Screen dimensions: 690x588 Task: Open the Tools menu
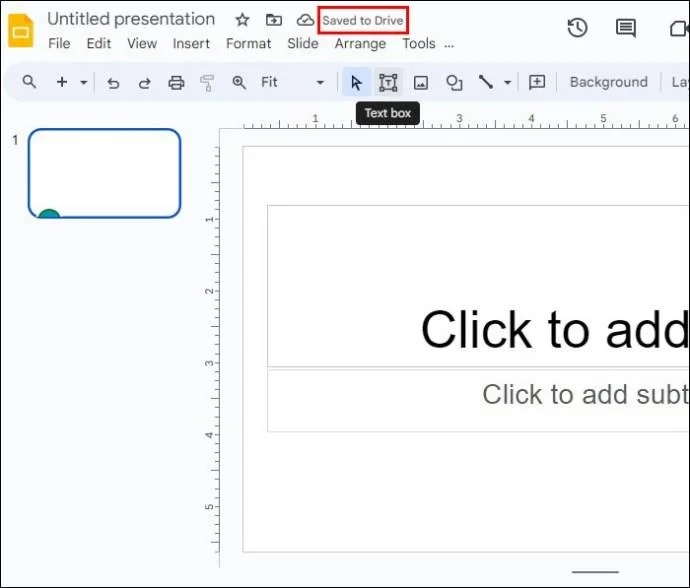coord(418,44)
